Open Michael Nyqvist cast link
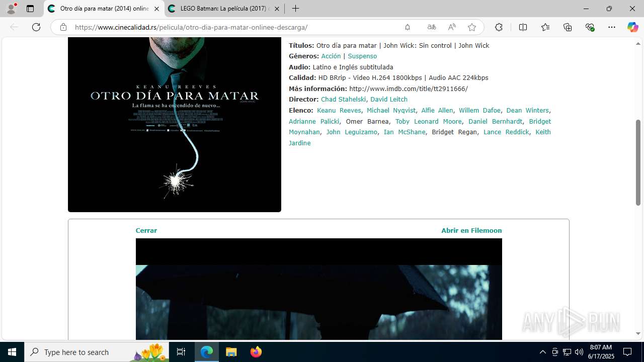Viewport: 644px width, 362px height. (x=391, y=111)
